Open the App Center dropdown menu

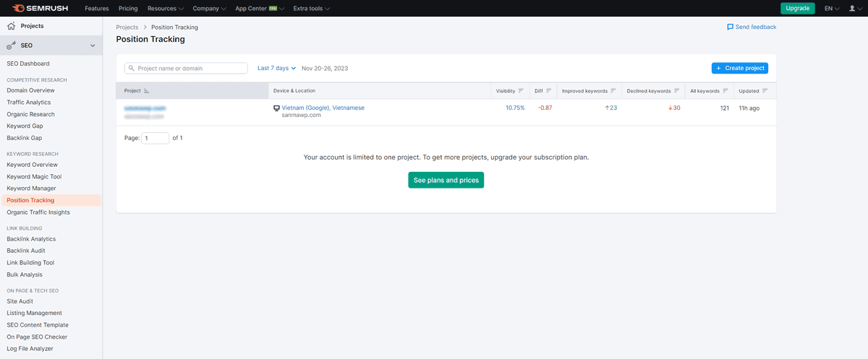click(x=260, y=9)
